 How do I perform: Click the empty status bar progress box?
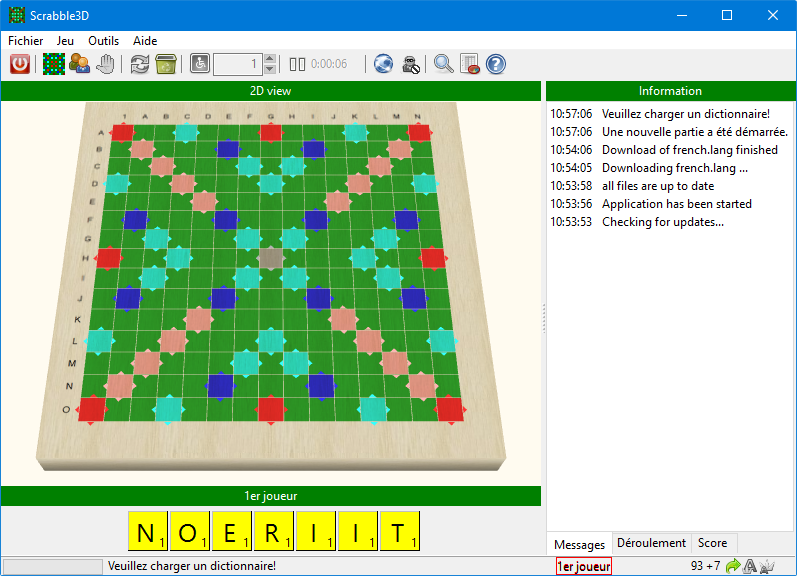(x=53, y=566)
